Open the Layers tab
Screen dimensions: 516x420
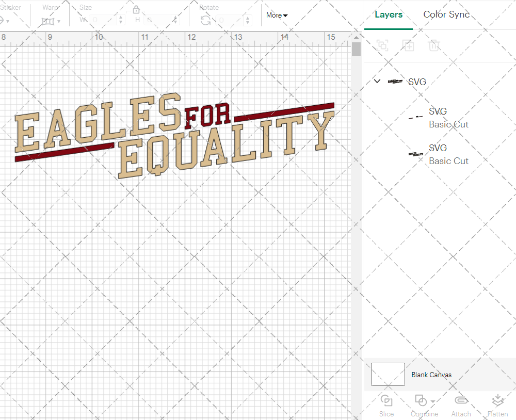coord(389,14)
